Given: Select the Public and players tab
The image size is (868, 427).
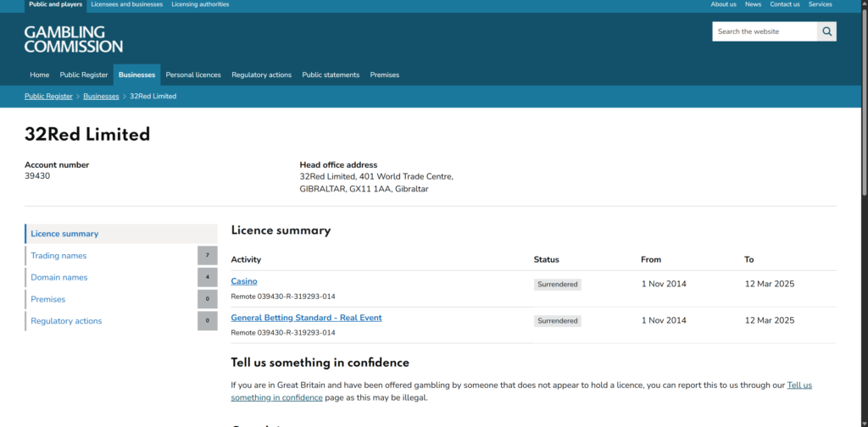Looking at the screenshot, I should (55, 4).
